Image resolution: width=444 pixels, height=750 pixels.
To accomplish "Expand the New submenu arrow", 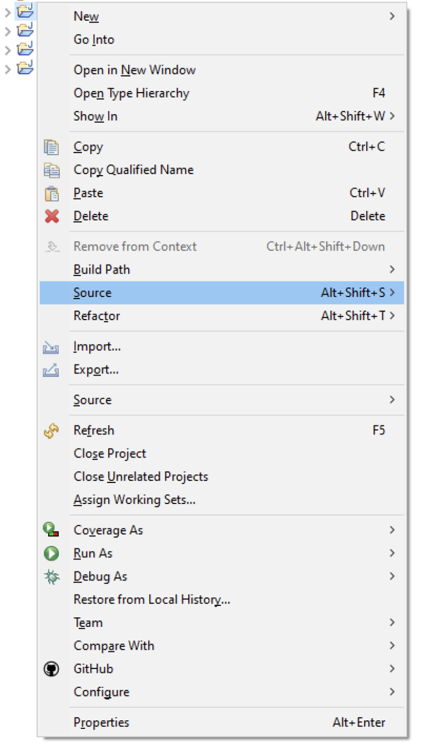I will [392, 16].
